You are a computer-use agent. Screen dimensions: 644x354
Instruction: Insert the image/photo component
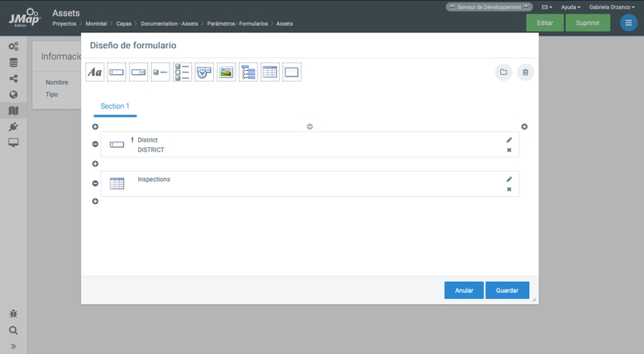[x=226, y=72]
